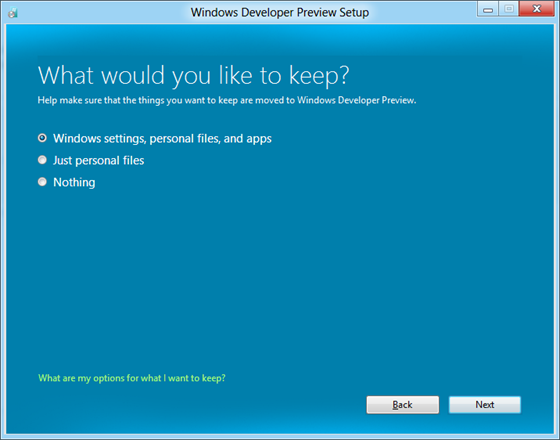Go to the previous step with Back

click(402, 405)
